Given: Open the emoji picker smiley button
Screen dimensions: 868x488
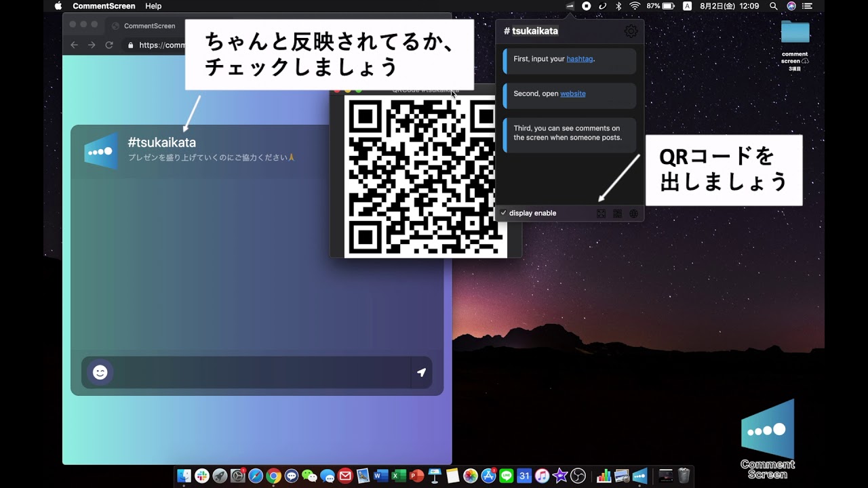Looking at the screenshot, I should click(x=100, y=372).
